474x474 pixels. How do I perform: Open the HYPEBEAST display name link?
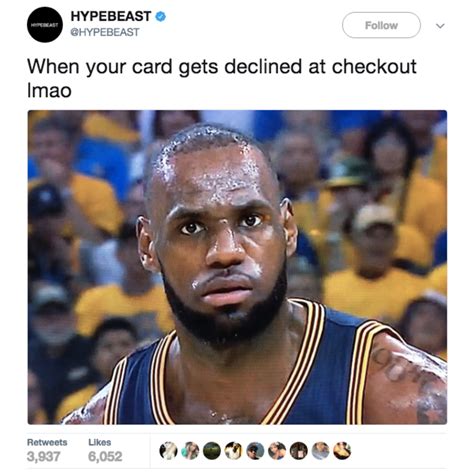click(111, 16)
